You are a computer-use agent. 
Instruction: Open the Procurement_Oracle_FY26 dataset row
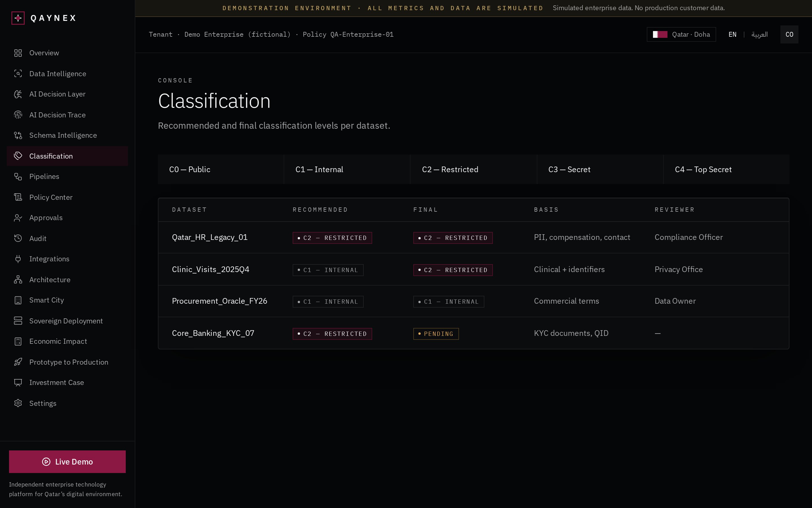(473, 301)
